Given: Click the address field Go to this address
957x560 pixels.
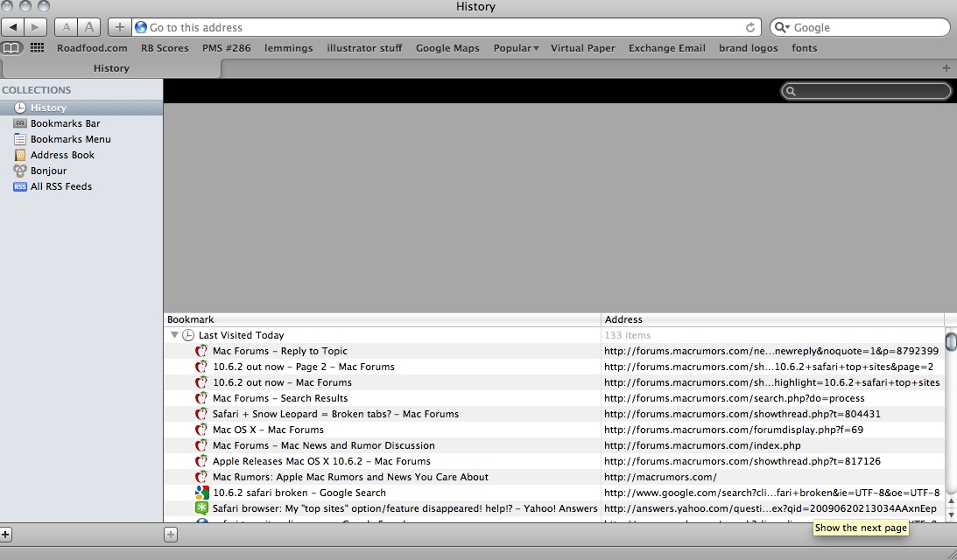Looking at the screenshot, I should (x=446, y=27).
